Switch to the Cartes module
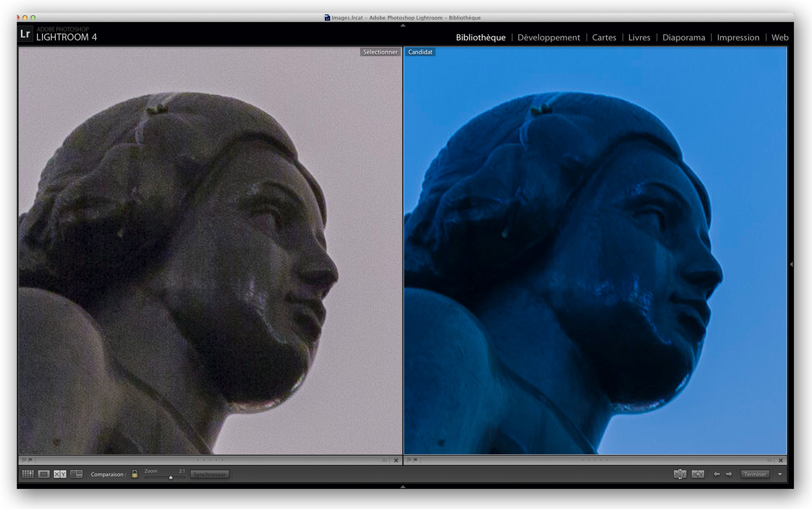Image resolution: width=812 pixels, height=509 pixels. click(x=604, y=37)
